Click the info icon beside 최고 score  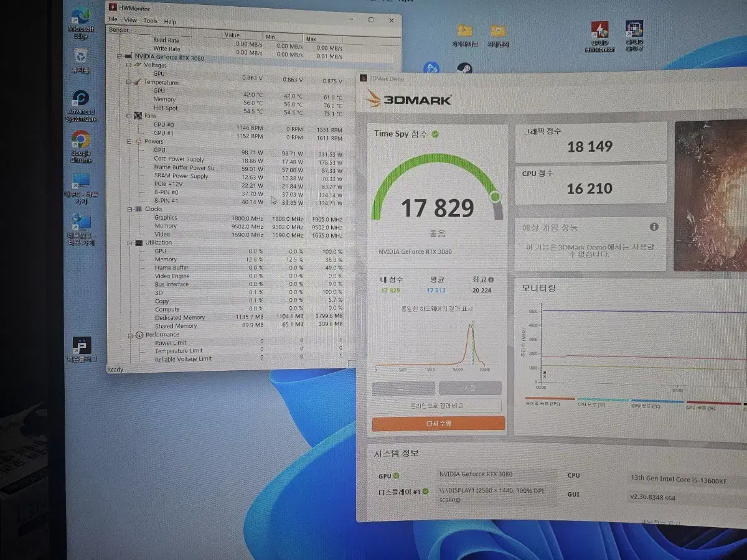click(491, 280)
